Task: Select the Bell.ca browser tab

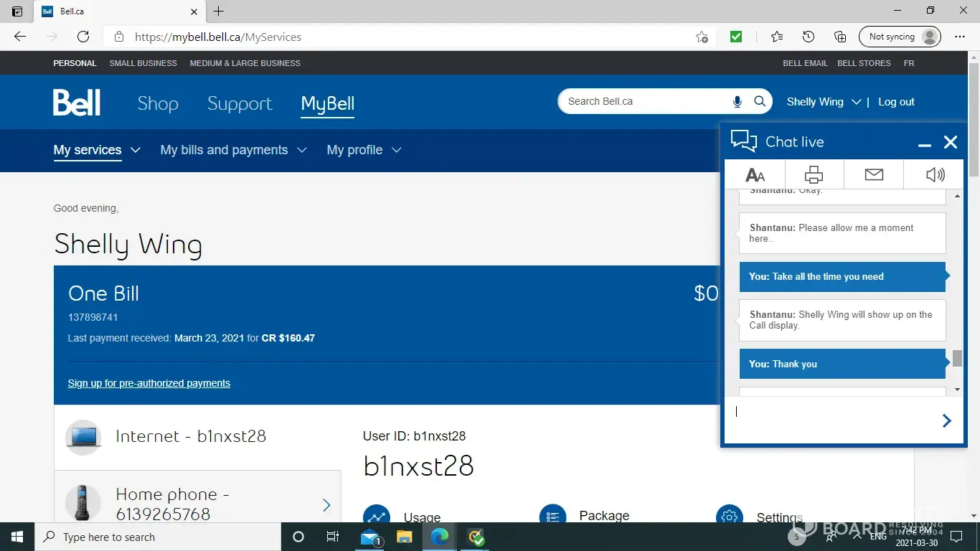Action: pos(119,11)
